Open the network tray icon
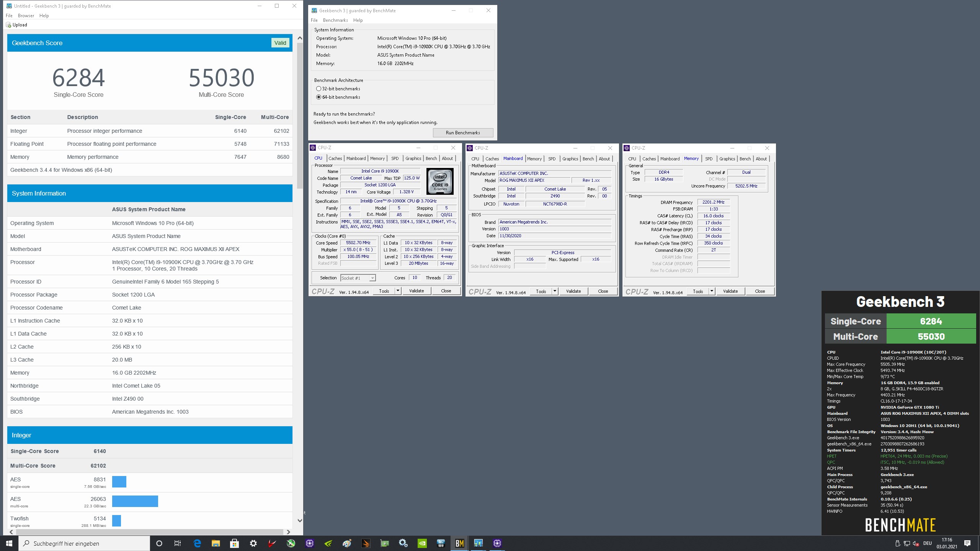 point(906,543)
